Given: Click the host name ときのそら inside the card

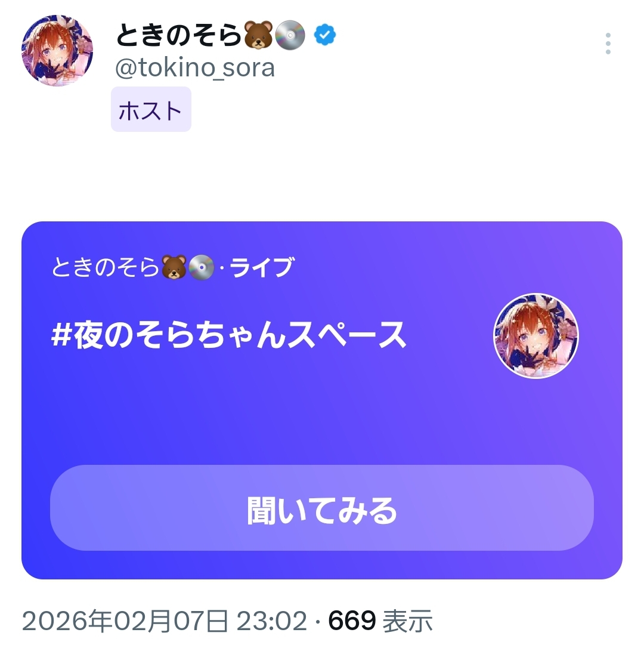Looking at the screenshot, I should [106, 267].
